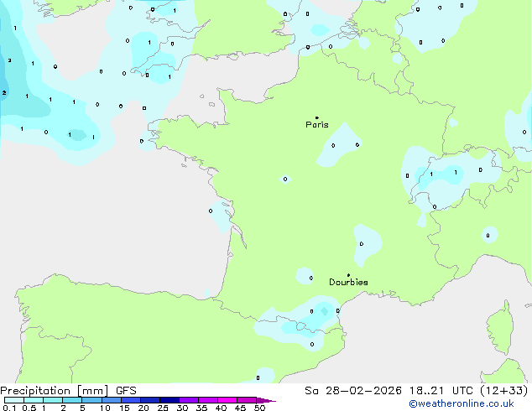Click the legend label '45'
The height and width of the screenshot is (411, 532).
240,408
